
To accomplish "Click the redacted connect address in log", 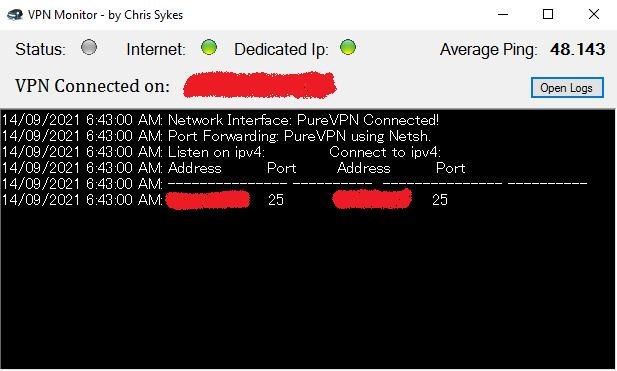I will 372,199.
